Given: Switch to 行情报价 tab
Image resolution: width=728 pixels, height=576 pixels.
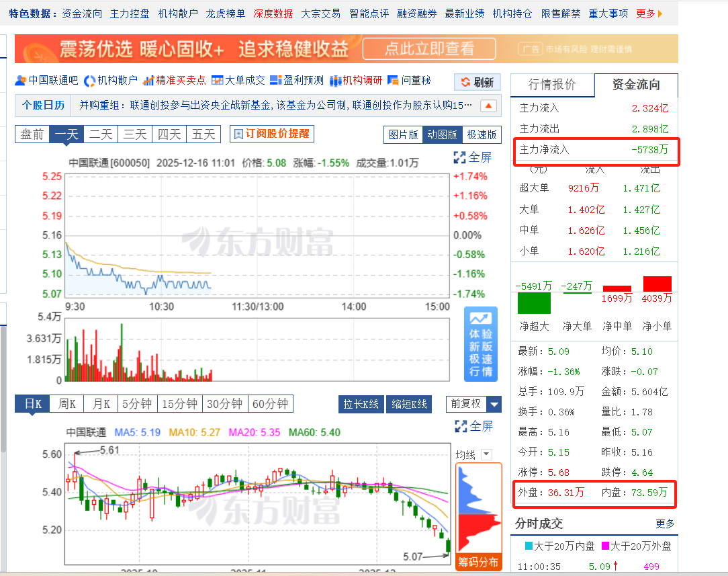Looking at the screenshot, I should click(x=552, y=85).
